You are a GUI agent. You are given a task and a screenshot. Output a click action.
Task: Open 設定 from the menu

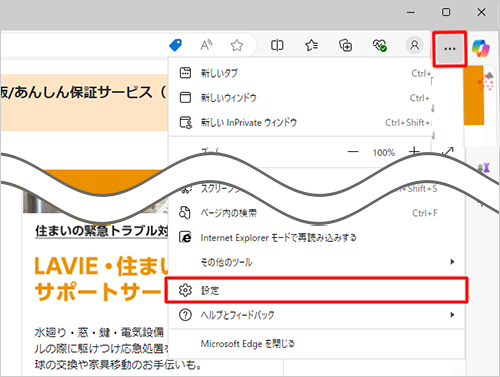(x=317, y=290)
